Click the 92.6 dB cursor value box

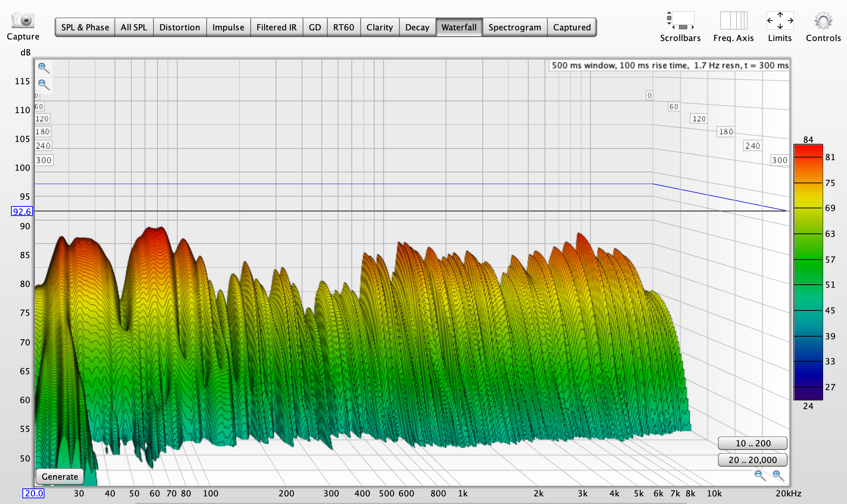(22, 211)
